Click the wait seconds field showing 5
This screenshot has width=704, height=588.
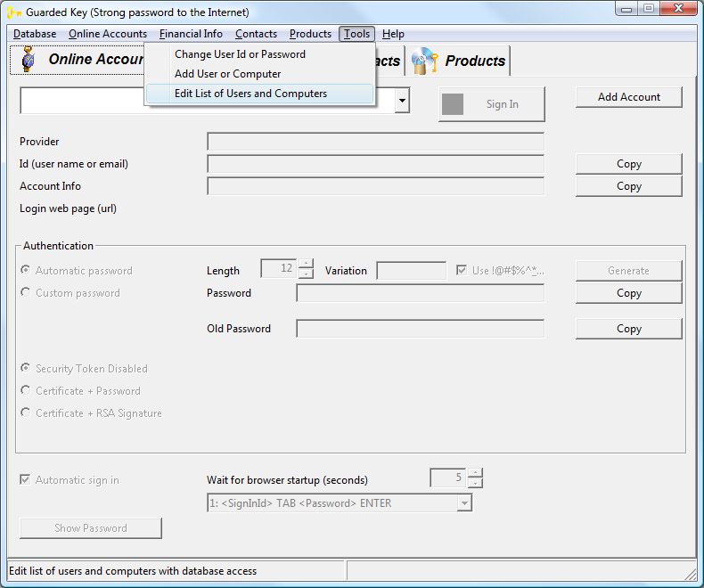click(x=448, y=478)
